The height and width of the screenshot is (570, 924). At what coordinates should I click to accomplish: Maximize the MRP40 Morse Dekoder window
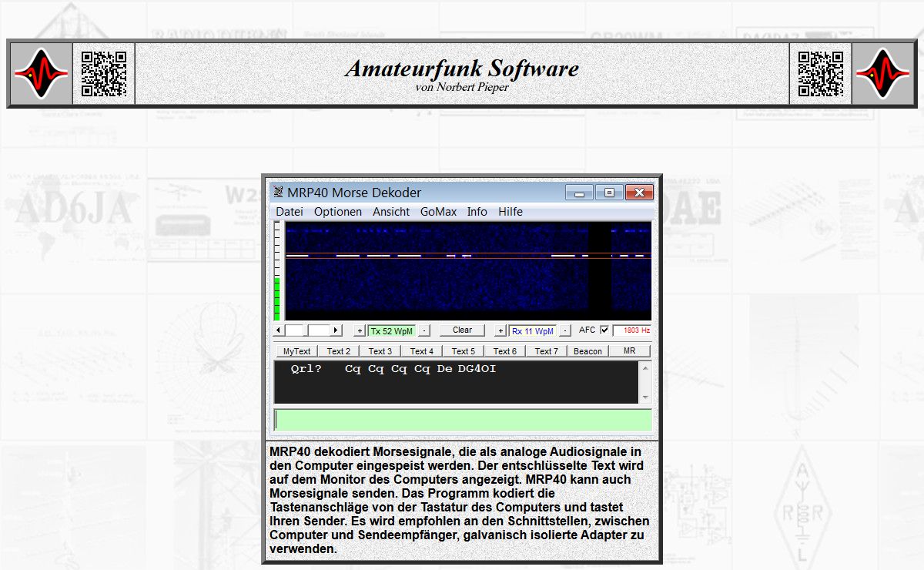point(609,193)
